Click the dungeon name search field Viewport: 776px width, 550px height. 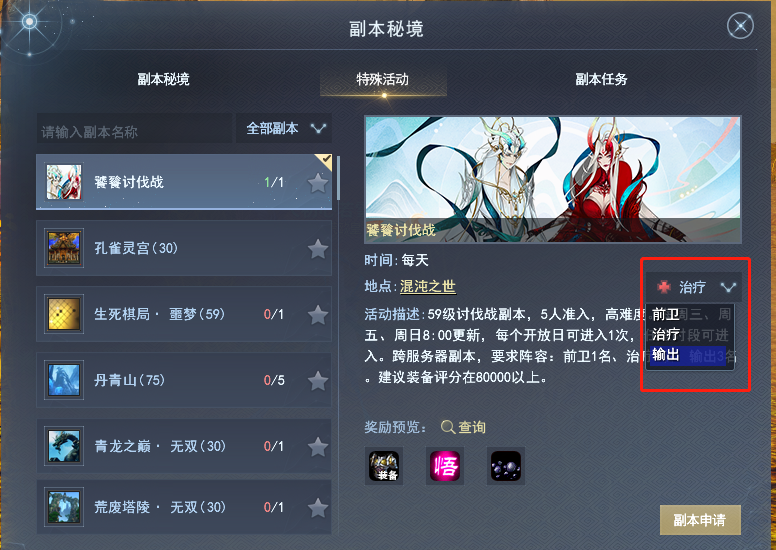tap(134, 129)
